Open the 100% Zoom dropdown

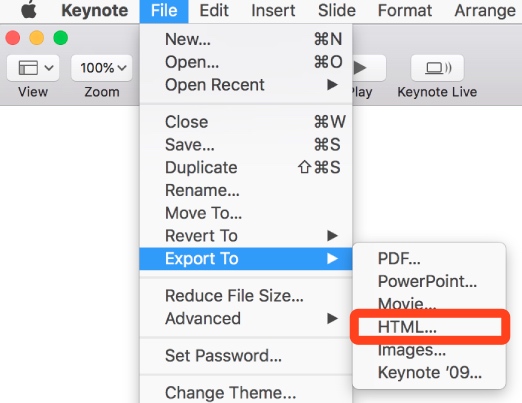pos(102,68)
